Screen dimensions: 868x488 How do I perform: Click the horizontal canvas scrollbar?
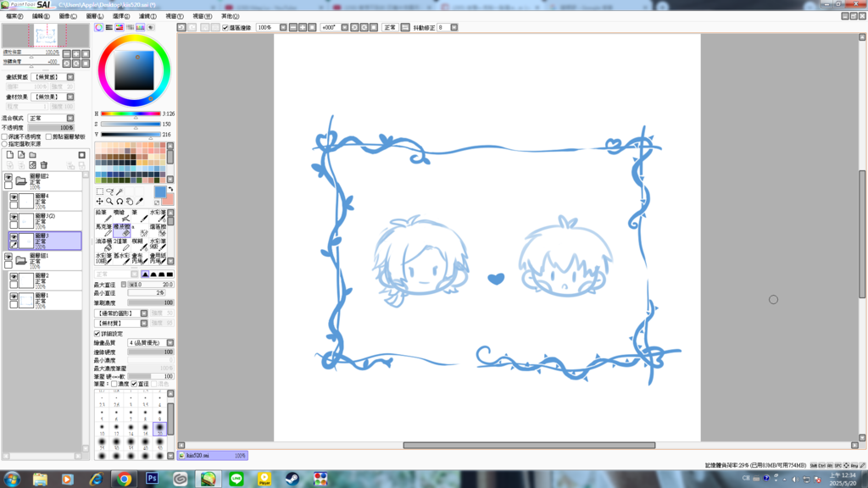tap(529, 445)
